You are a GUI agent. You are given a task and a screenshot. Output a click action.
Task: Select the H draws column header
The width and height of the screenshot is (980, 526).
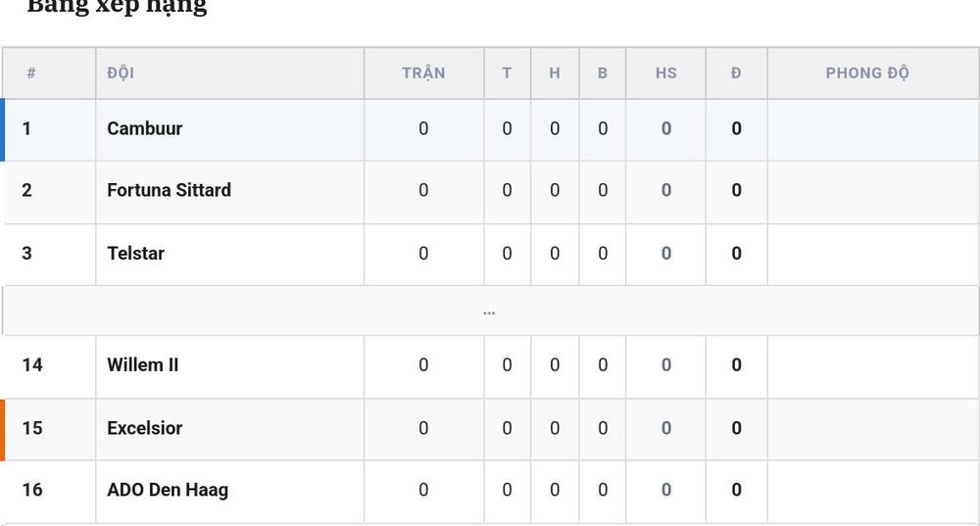(555, 73)
